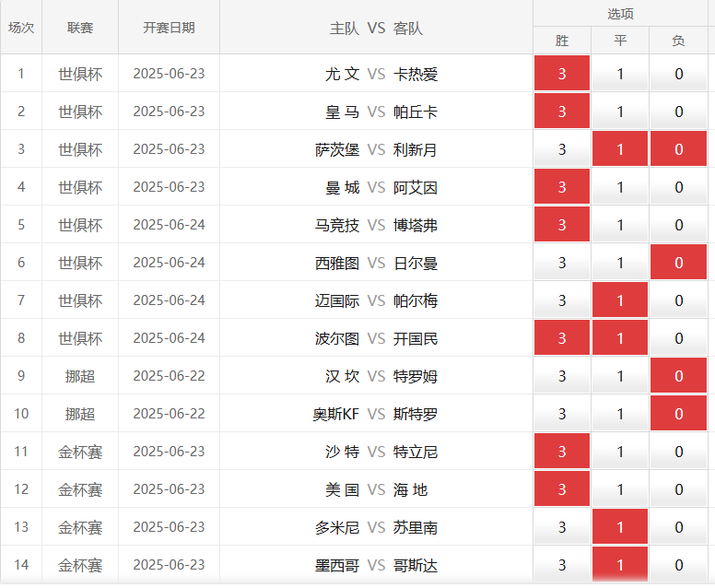715x588 pixels.
Task: Click date 2025-06-24 in row 5
Action: click(169, 225)
